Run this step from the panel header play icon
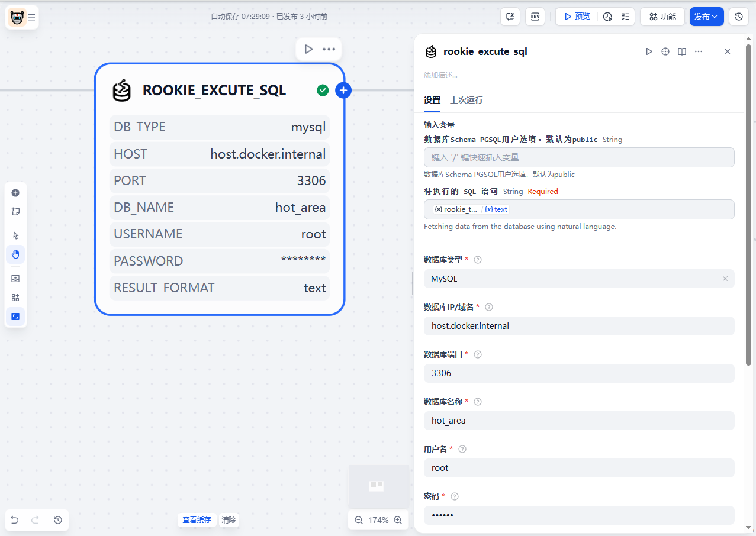The width and height of the screenshot is (756, 536). click(x=649, y=52)
